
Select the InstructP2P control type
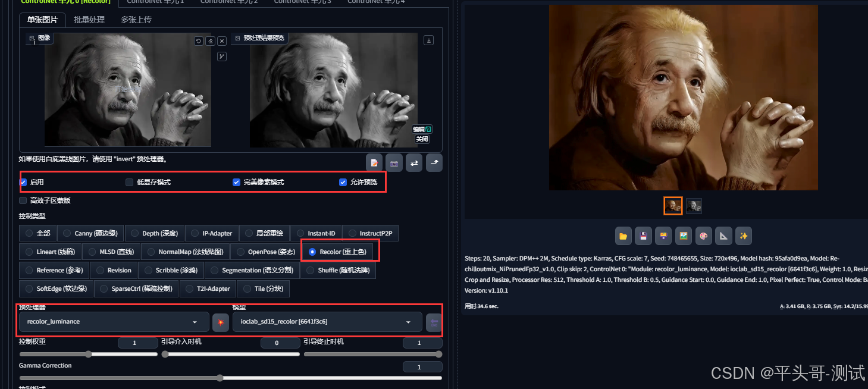(370, 234)
